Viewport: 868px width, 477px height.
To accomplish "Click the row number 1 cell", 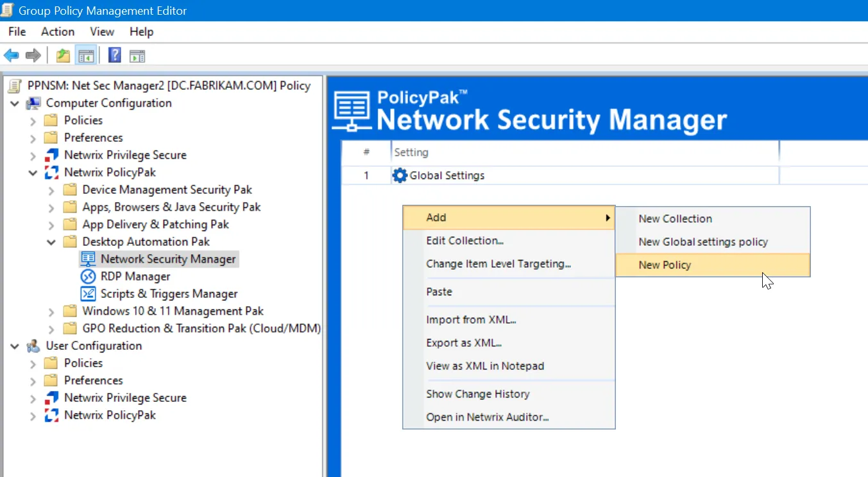I will coord(366,175).
